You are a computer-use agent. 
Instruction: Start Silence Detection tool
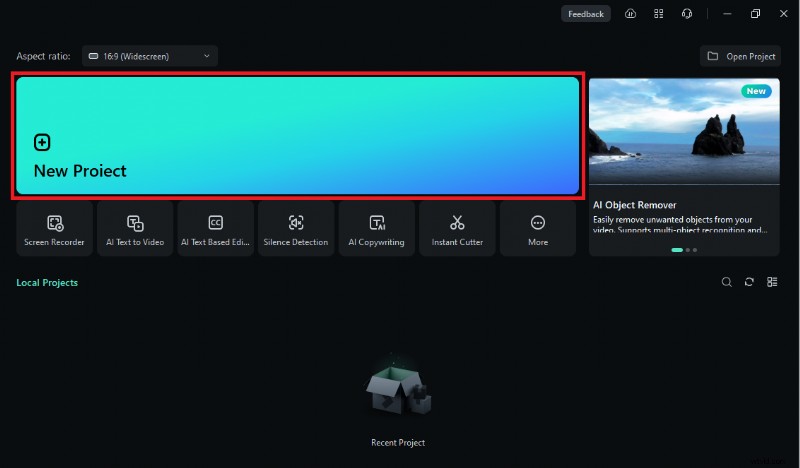[x=296, y=229]
